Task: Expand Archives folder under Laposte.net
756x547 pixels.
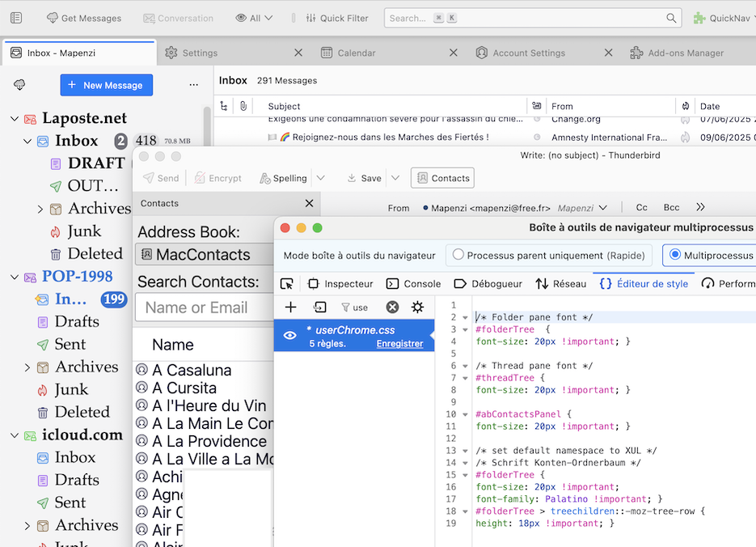Action: pos(40,209)
